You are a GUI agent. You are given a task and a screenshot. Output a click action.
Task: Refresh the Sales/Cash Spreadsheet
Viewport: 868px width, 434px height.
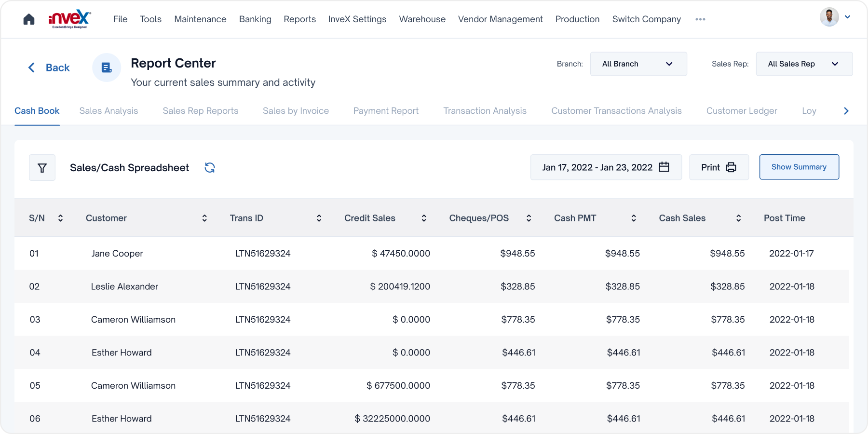coord(210,168)
